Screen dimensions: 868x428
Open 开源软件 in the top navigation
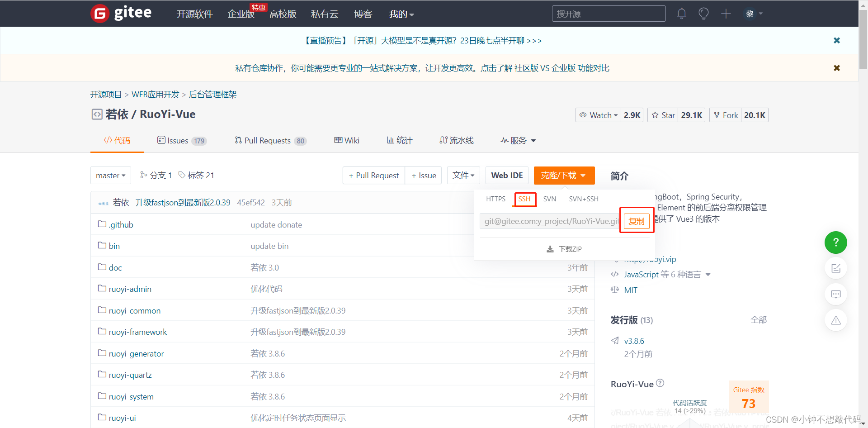pyautogui.click(x=194, y=14)
